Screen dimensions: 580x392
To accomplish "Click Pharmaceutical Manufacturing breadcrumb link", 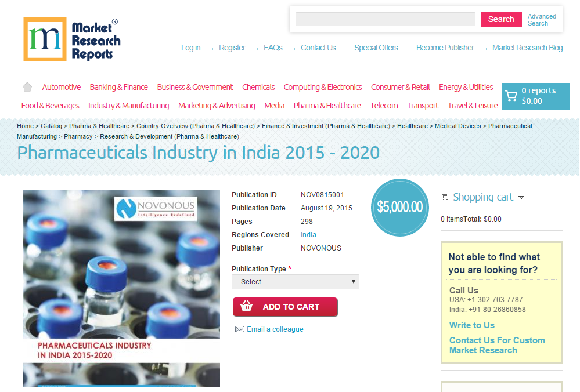I will [510, 126].
